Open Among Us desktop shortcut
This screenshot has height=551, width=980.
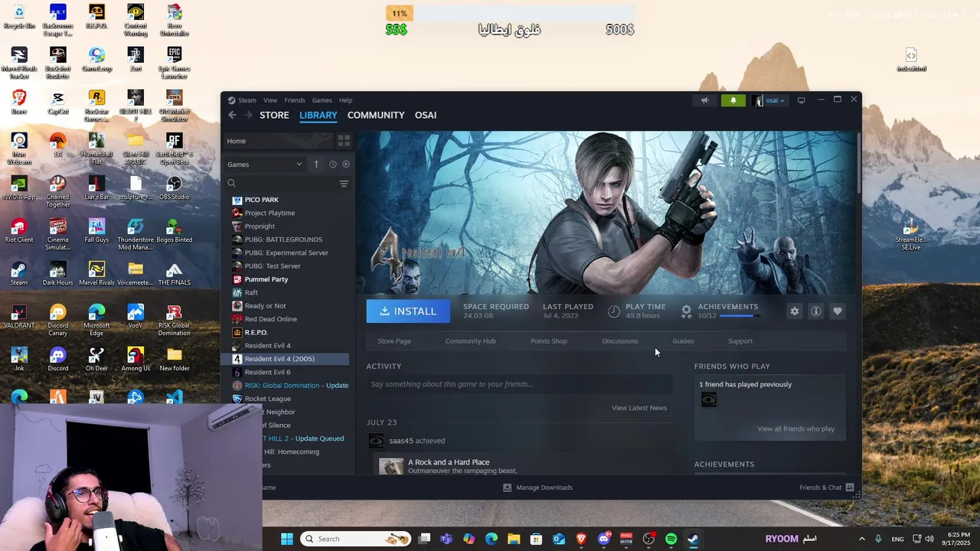click(136, 359)
